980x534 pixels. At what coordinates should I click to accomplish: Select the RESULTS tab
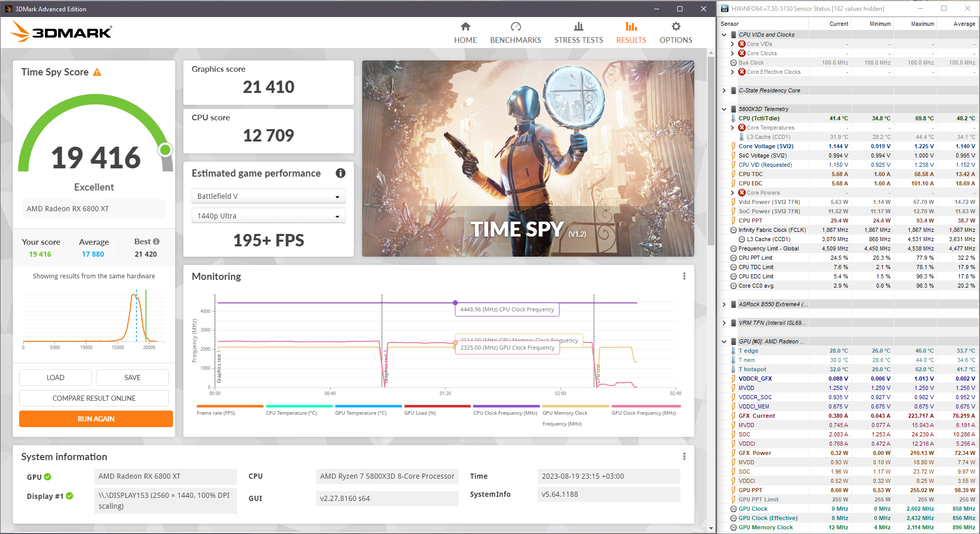631,33
